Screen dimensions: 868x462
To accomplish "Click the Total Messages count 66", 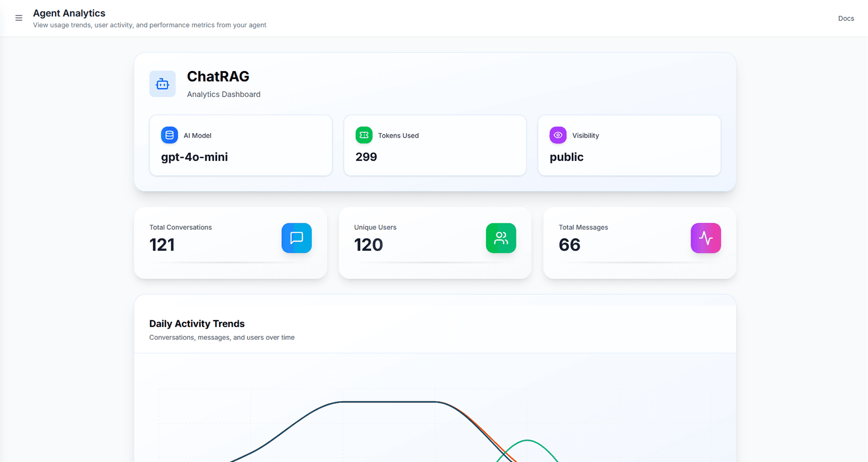I will pyautogui.click(x=569, y=245).
